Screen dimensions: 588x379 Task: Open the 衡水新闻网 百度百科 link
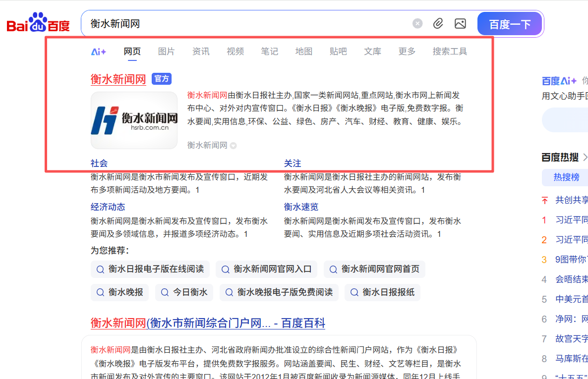click(208, 323)
